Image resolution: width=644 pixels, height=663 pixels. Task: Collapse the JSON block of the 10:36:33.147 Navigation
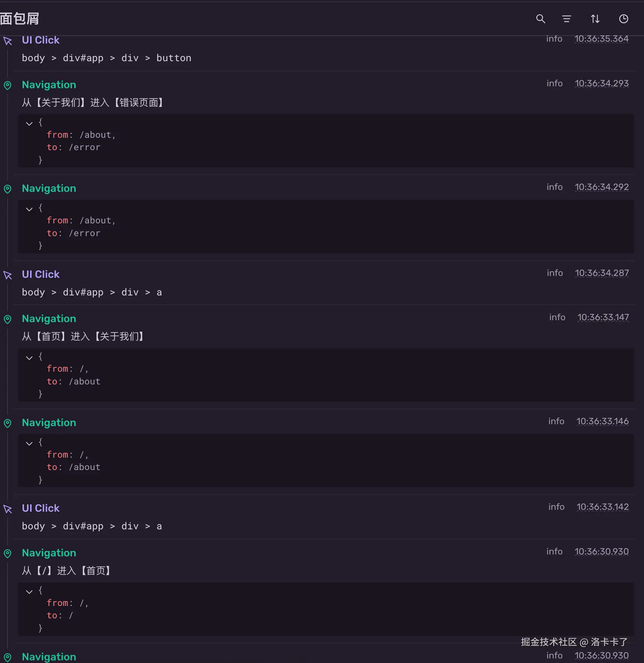coord(29,357)
